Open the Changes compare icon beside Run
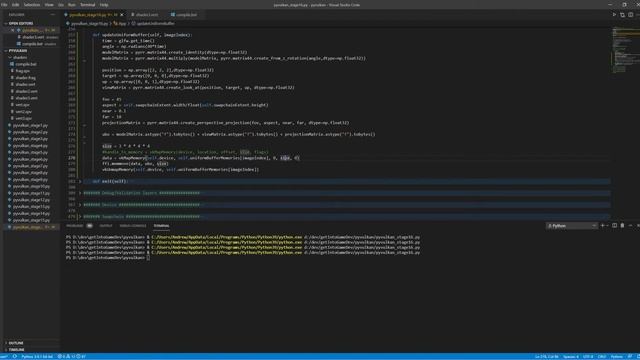 (622, 15)
